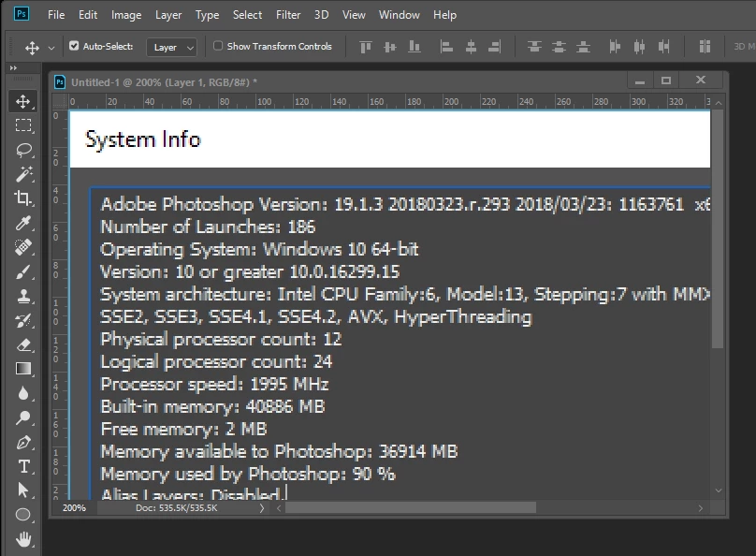Viewport: 756px width, 556px height.
Task: Click the scroll left arrow
Action: tap(279, 507)
